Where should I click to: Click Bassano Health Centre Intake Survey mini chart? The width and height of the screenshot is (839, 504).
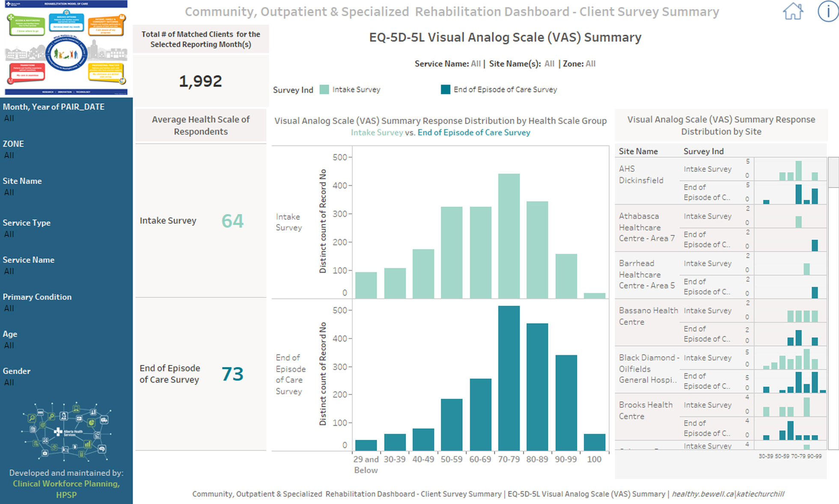click(x=790, y=311)
